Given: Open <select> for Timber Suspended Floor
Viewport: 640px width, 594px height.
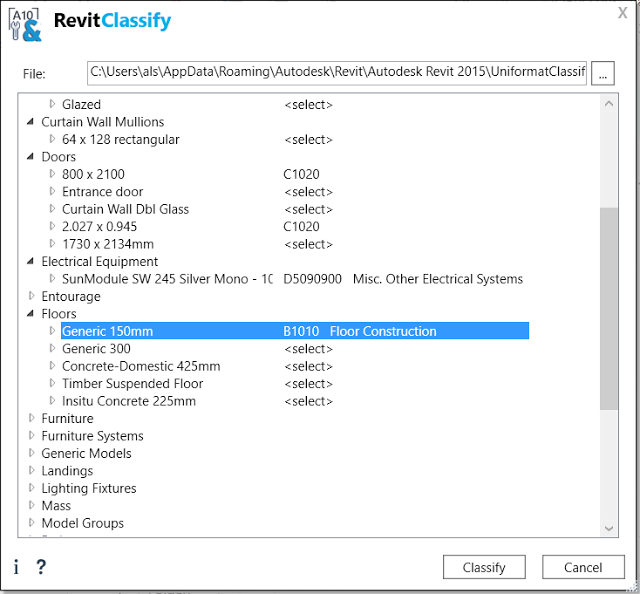Looking at the screenshot, I should (x=309, y=384).
